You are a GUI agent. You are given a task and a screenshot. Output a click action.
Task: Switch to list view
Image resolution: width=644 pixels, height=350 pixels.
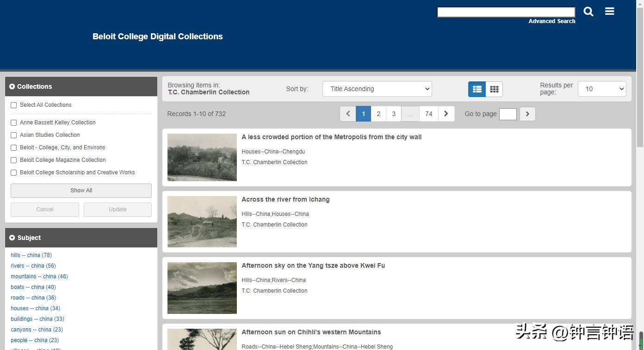[477, 89]
